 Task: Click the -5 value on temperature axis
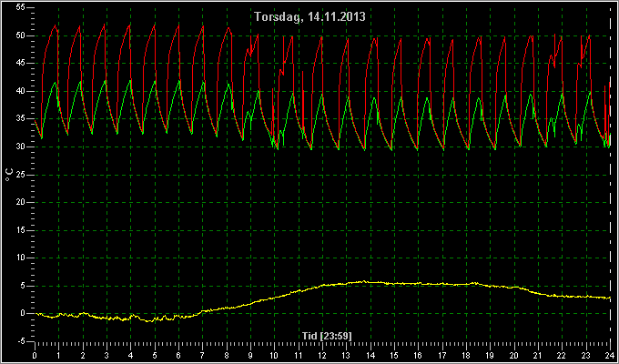tap(22, 341)
